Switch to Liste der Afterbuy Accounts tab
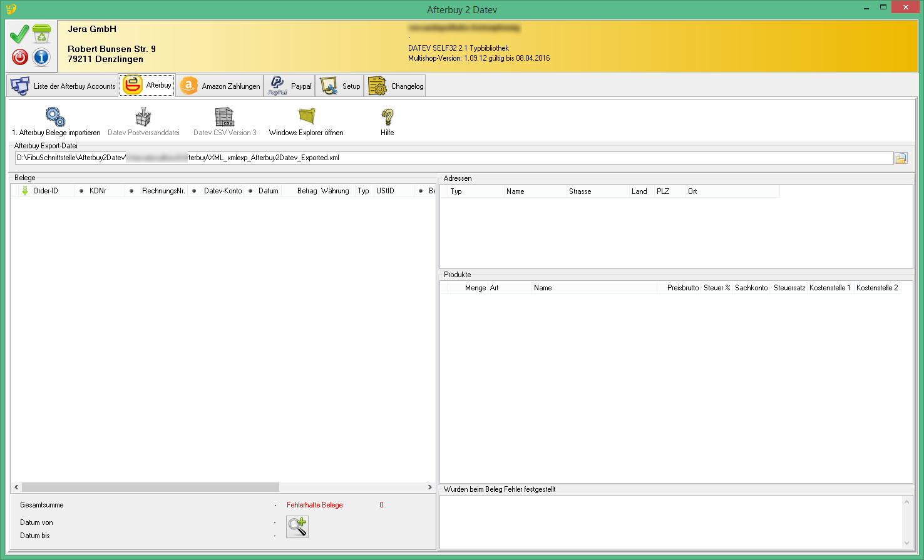Viewport: 924px width, 560px height. click(63, 86)
